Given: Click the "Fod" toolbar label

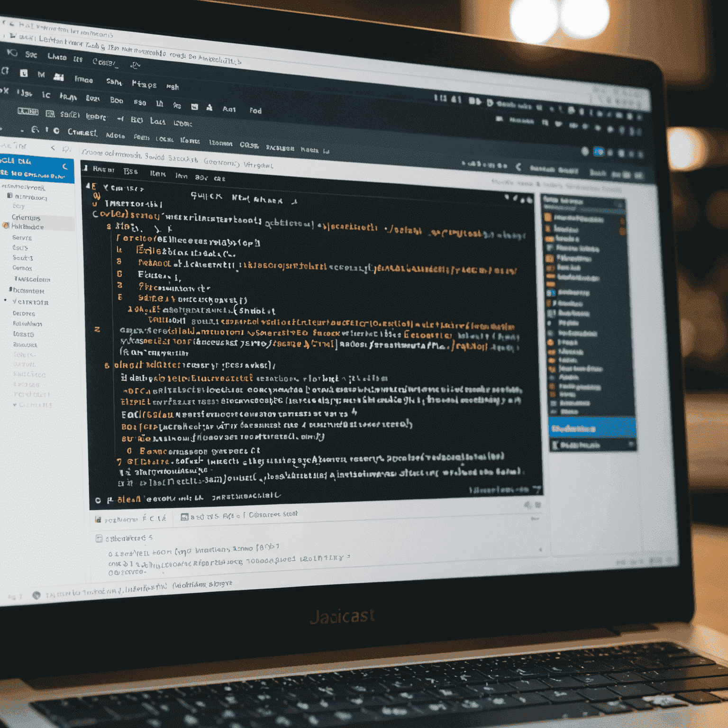Looking at the screenshot, I should pyautogui.click(x=255, y=110).
